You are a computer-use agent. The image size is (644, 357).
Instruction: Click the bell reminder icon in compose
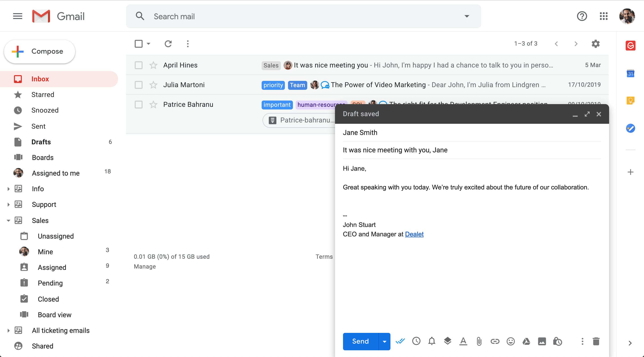pyautogui.click(x=432, y=341)
